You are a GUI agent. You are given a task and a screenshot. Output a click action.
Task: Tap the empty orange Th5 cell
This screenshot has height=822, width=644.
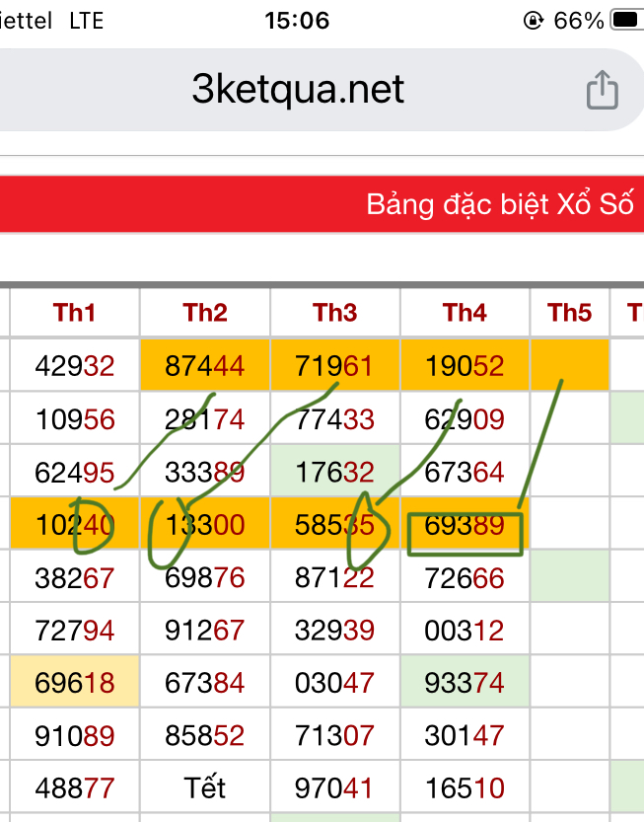pos(570,365)
